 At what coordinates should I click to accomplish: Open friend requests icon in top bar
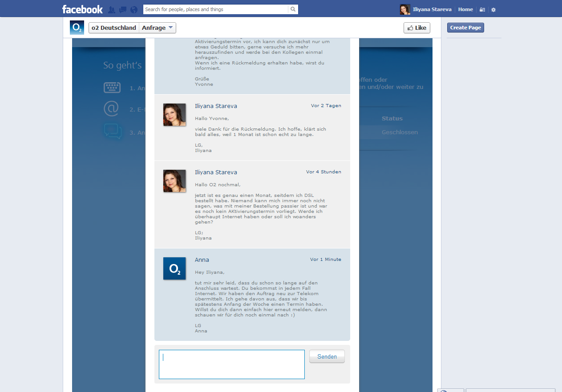pos(112,9)
